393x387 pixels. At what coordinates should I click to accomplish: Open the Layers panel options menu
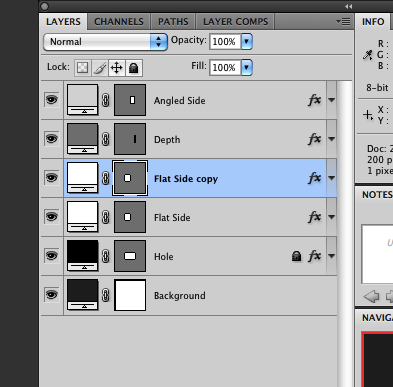(343, 22)
